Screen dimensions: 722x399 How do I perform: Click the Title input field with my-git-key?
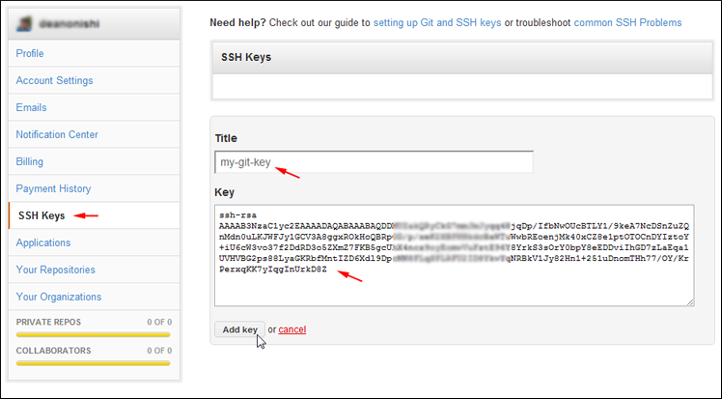click(374, 162)
